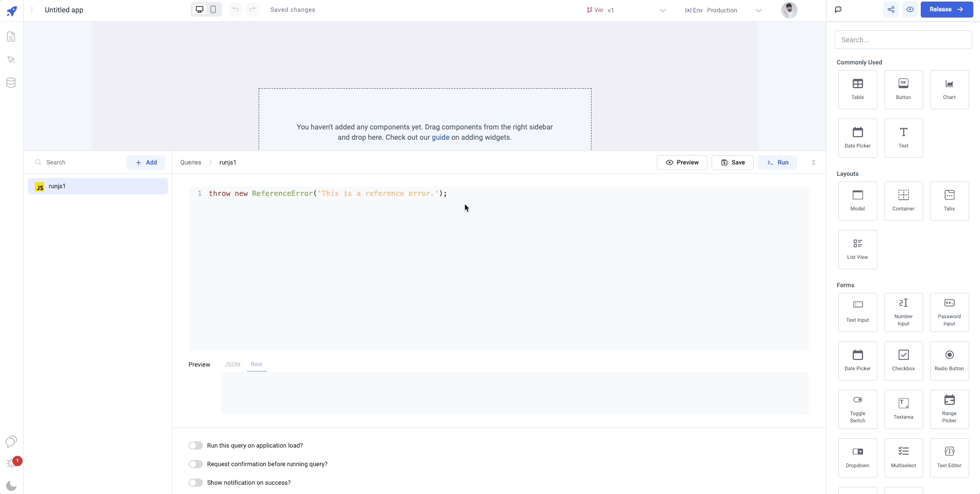Screen dimensions: 980x494
Task: Open the debugger panel from the left sidebar
Action: (x=11, y=461)
